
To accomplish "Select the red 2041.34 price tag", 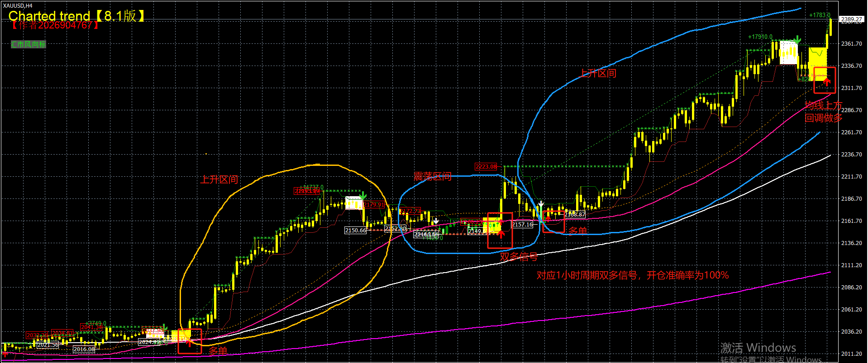I will tap(91, 327).
